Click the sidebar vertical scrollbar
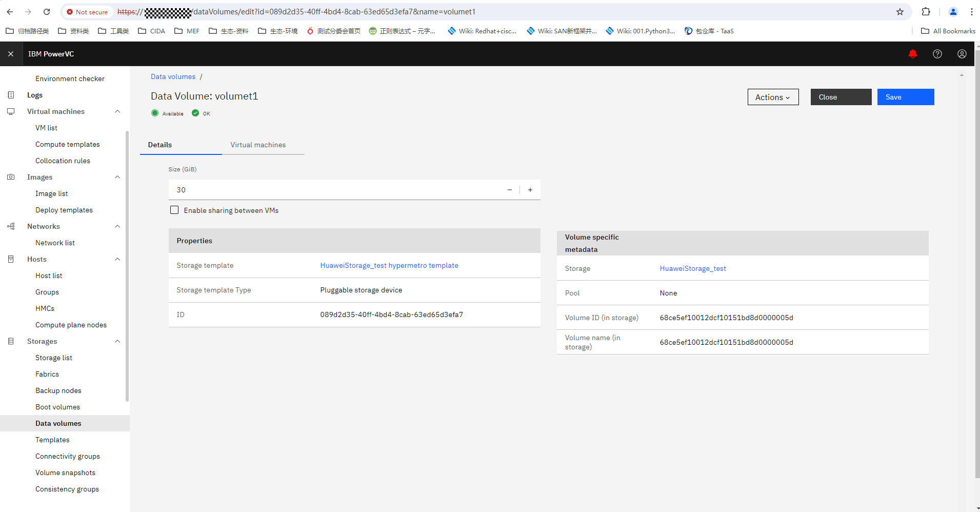Screen dimensions: 980x512 coord(127,266)
